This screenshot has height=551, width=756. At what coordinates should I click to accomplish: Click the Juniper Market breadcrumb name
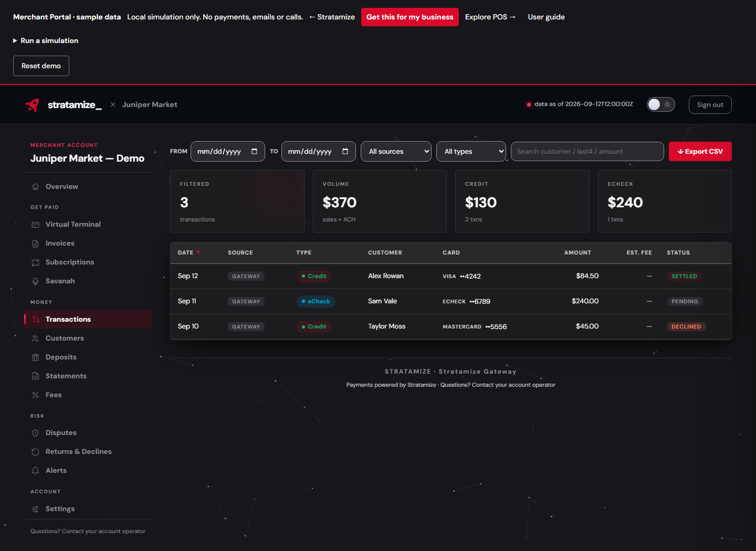(150, 104)
